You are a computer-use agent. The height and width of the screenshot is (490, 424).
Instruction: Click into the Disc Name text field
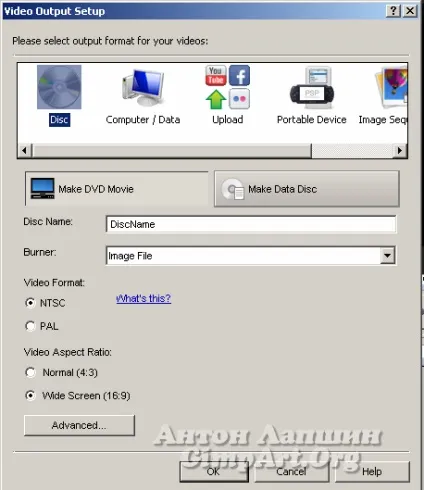click(251, 224)
